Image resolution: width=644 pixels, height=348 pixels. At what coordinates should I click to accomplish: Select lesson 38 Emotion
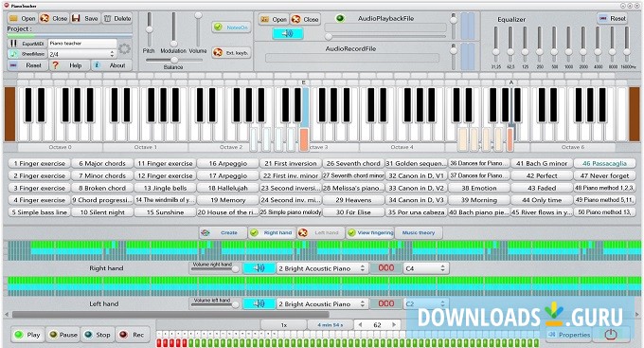pyautogui.click(x=479, y=188)
